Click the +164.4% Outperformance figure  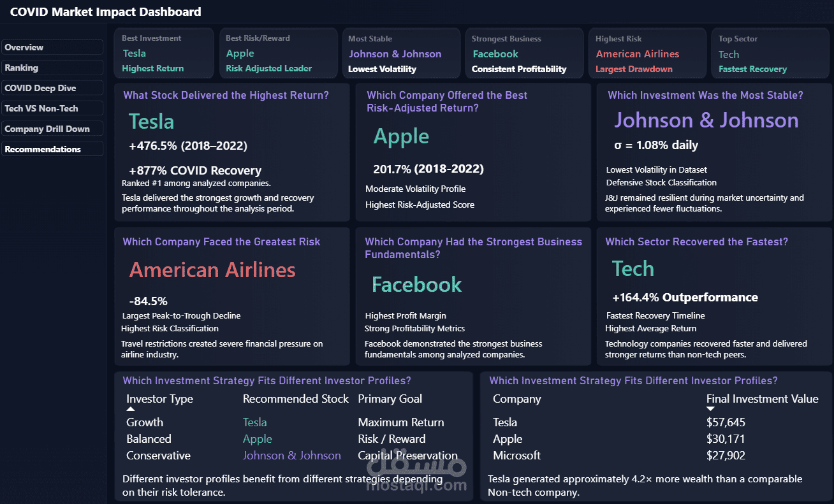pos(685,298)
